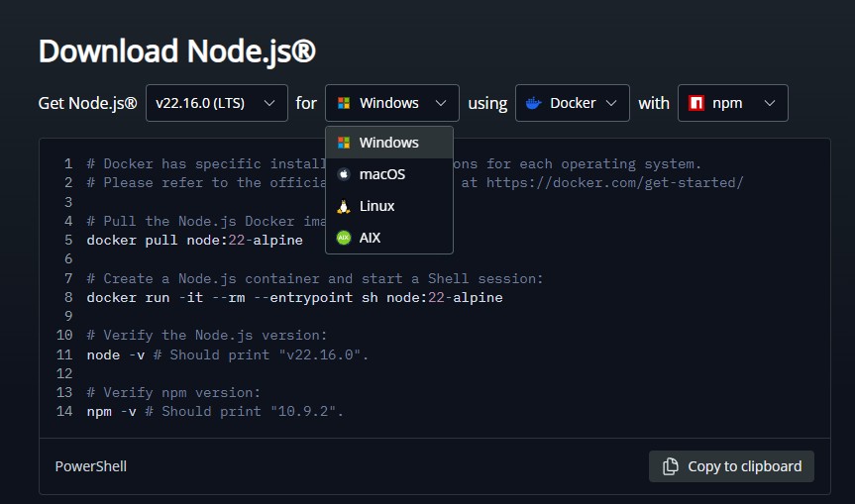This screenshot has height=504, width=855.
Task: Select the Linux penguin icon in list
Action: coord(344,206)
